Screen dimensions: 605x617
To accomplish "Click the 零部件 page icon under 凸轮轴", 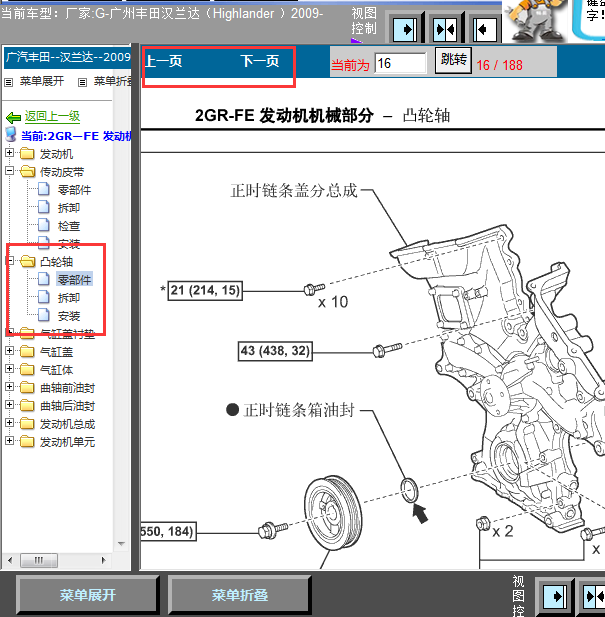I will click(x=43, y=280).
